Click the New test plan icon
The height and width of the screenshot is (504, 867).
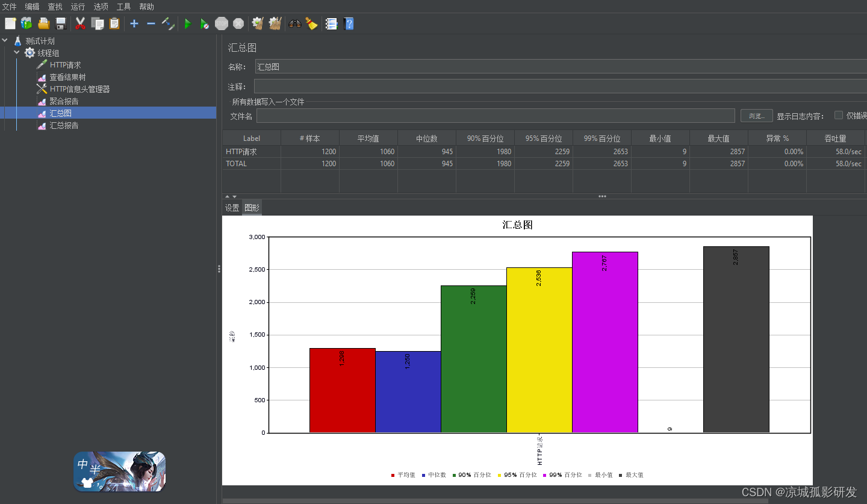[x=10, y=23]
